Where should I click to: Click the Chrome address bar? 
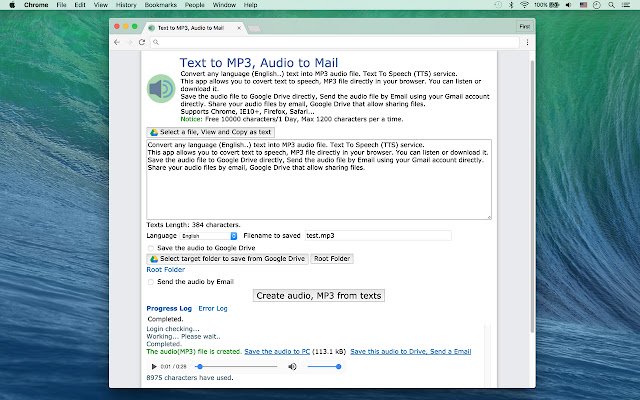click(x=335, y=42)
